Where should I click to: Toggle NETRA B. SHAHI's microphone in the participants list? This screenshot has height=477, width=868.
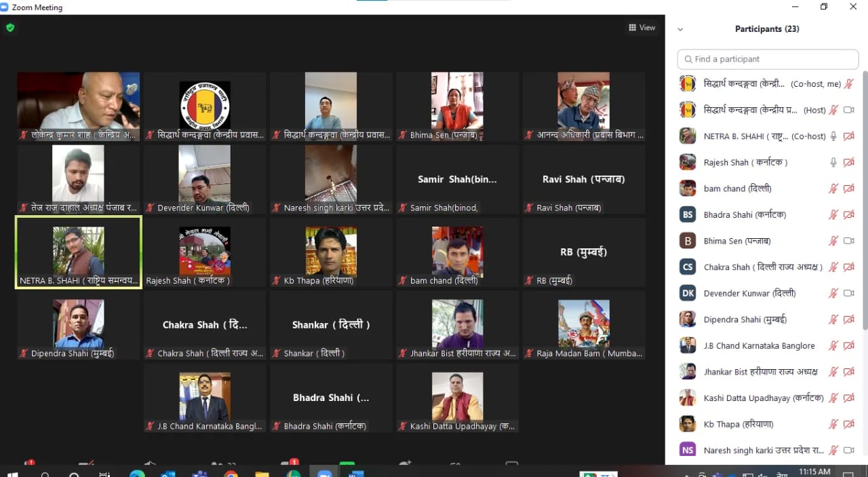[x=833, y=136]
